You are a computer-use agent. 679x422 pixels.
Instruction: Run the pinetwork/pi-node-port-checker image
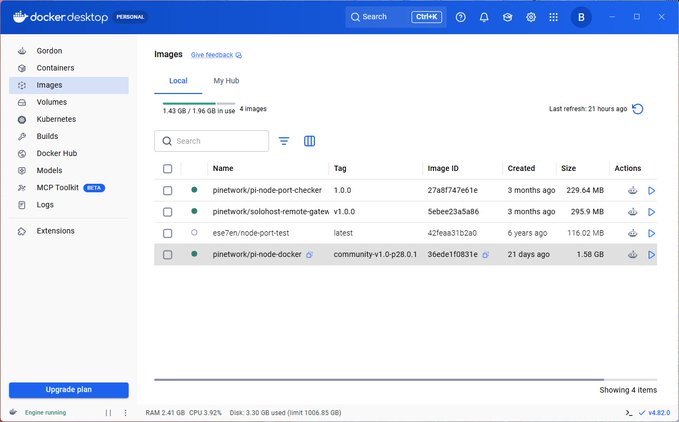pyautogui.click(x=651, y=190)
